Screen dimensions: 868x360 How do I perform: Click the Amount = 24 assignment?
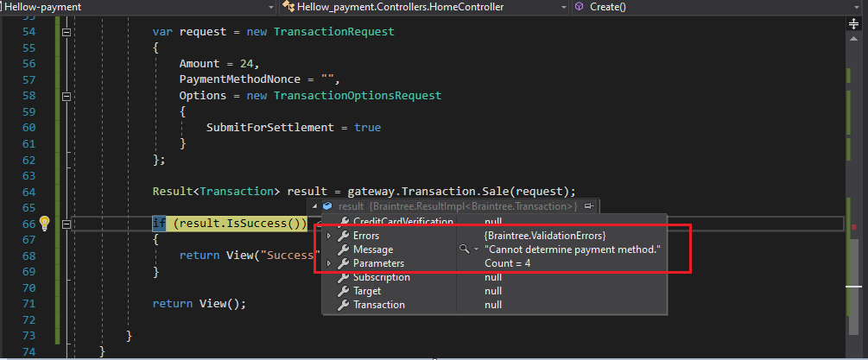(x=219, y=64)
